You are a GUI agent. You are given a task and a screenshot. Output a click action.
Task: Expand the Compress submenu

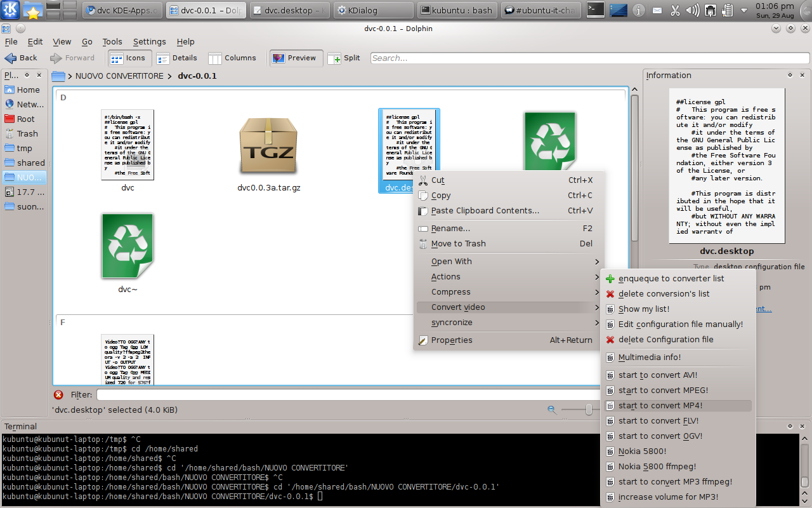[509, 292]
